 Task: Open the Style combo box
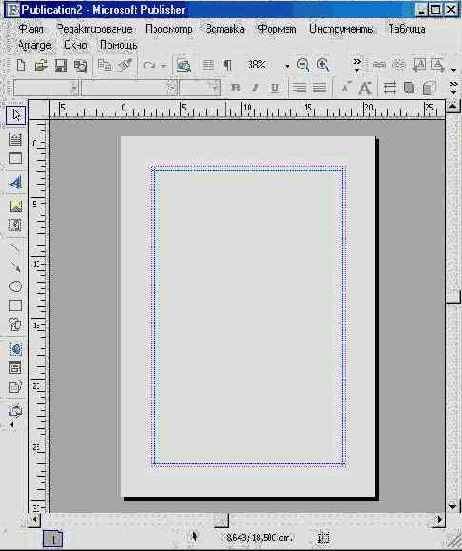[x=46, y=87]
